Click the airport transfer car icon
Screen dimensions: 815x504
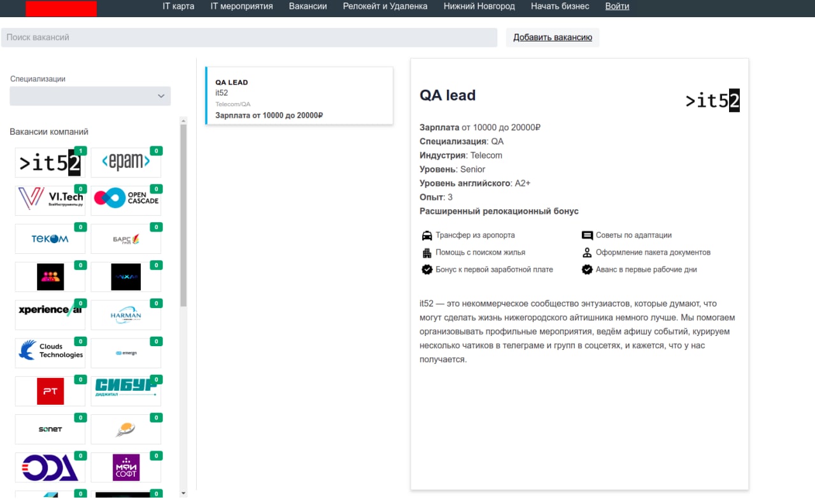point(427,235)
